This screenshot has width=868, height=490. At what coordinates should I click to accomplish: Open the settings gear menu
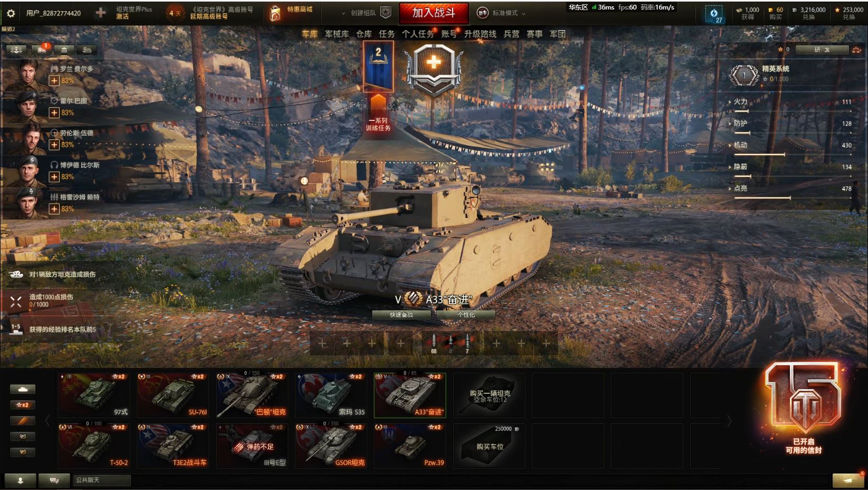click(x=11, y=13)
